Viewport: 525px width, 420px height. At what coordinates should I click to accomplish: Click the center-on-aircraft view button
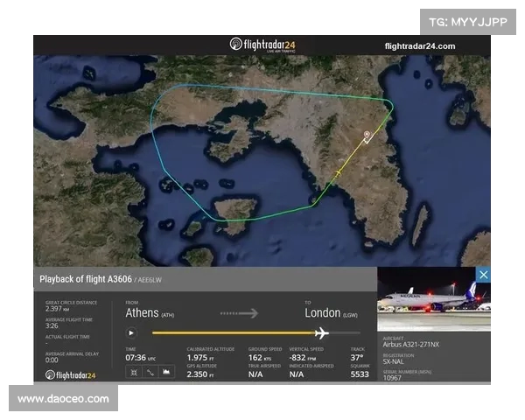pos(134,373)
